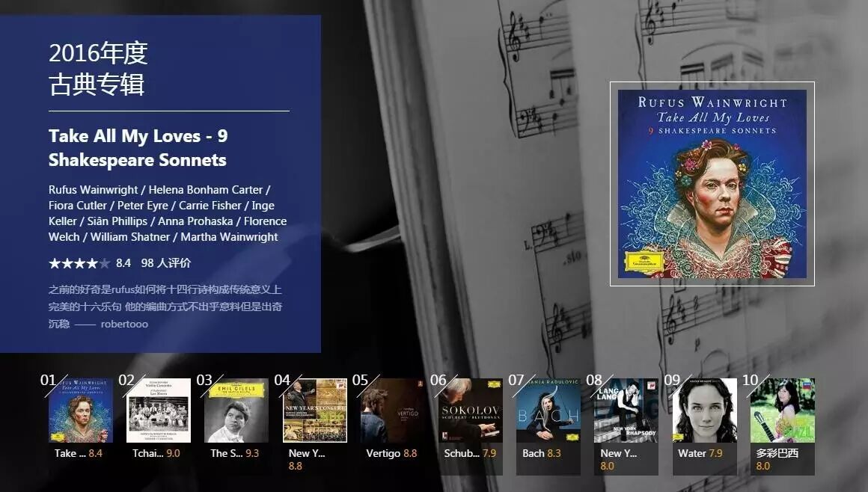The height and width of the screenshot is (492, 868).
Task: Open the Take All My Loves title heading
Action: pos(138,148)
